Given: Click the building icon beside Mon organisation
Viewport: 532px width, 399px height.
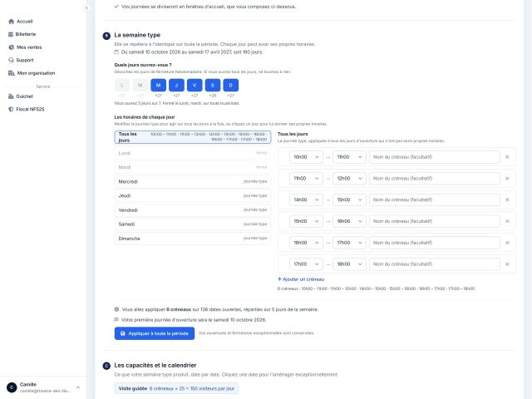Looking at the screenshot, I should tap(11, 73).
